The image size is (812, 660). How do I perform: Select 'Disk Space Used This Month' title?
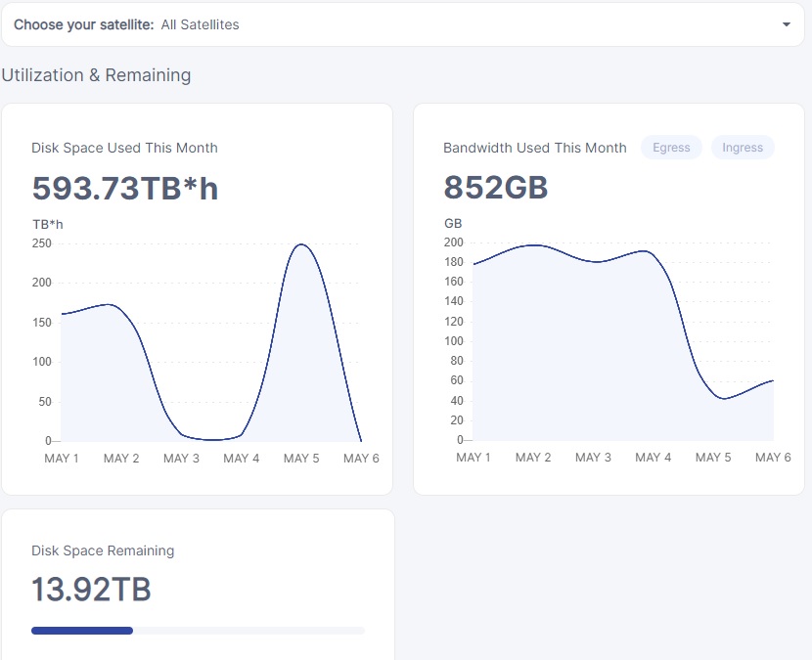tap(124, 148)
